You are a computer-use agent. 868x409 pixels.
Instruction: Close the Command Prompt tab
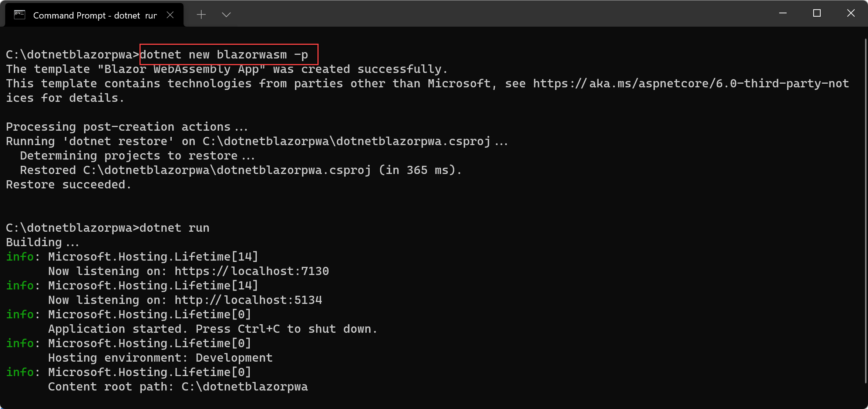(170, 15)
